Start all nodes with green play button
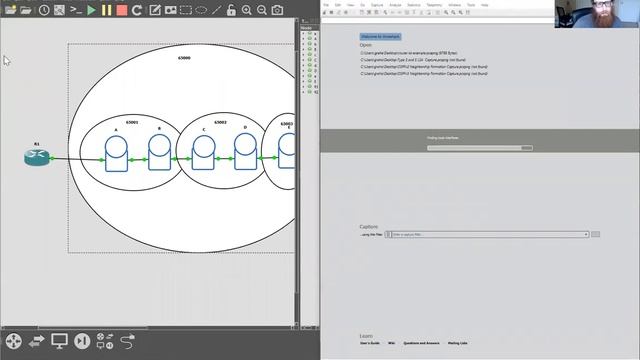This screenshot has width=640, height=360. click(91, 10)
